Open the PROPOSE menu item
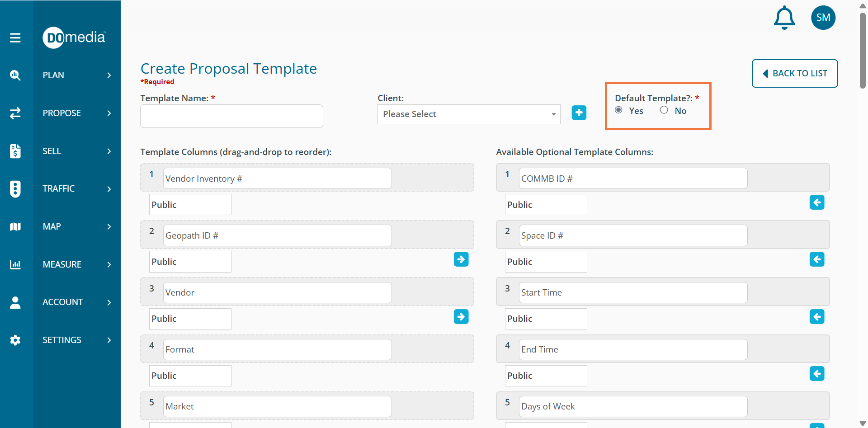 pos(62,113)
